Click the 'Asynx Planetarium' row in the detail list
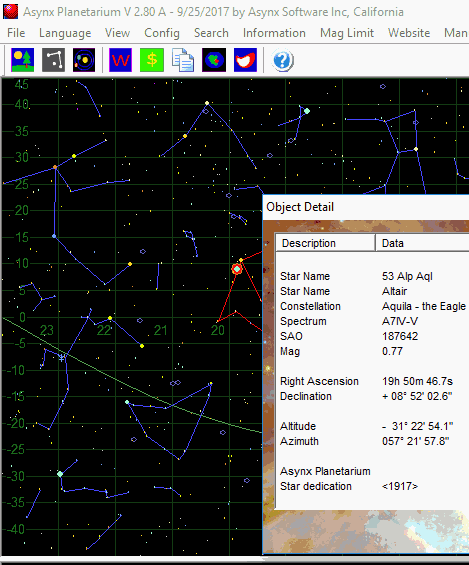The width and height of the screenshot is (469, 565). pos(325,471)
